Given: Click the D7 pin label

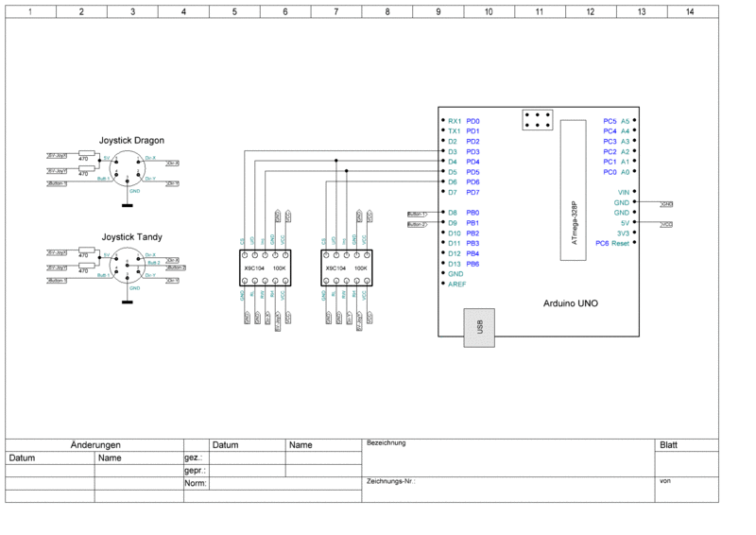Looking at the screenshot, I should click(453, 192).
